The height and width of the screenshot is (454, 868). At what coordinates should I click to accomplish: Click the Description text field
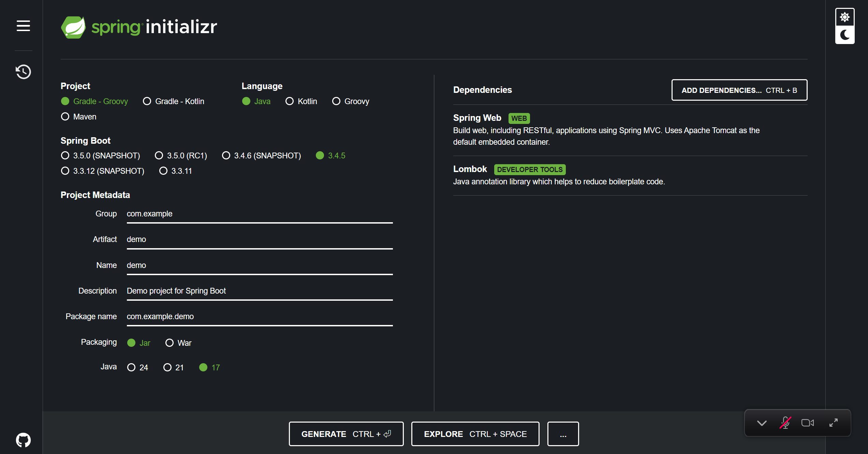point(259,291)
